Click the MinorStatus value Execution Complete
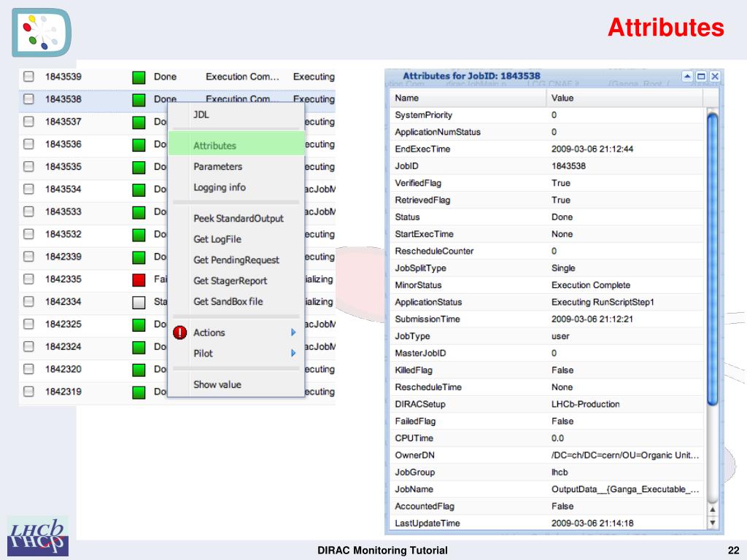This screenshot has height=560, width=747. pyautogui.click(x=591, y=285)
